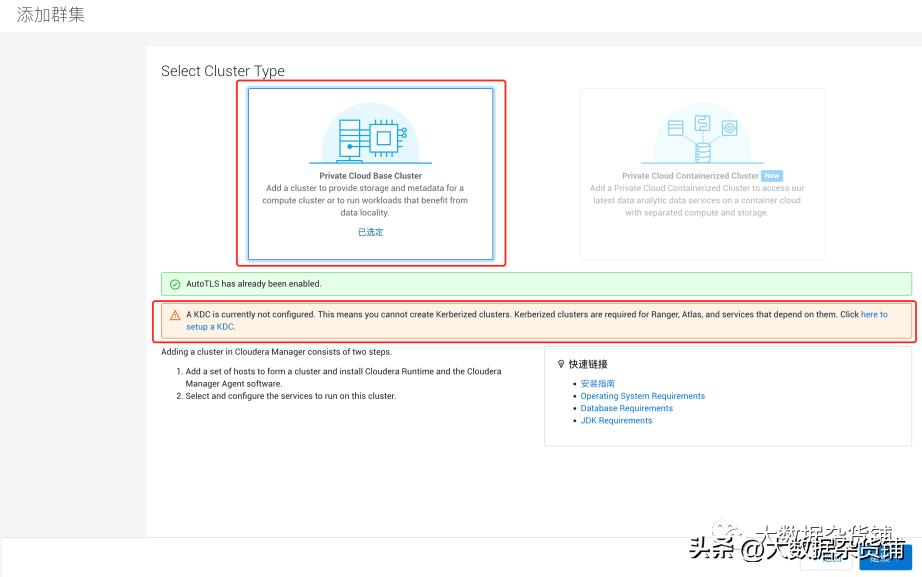Click the server-chip illustration in Base Cluster card
The image size is (922, 577).
click(x=371, y=135)
